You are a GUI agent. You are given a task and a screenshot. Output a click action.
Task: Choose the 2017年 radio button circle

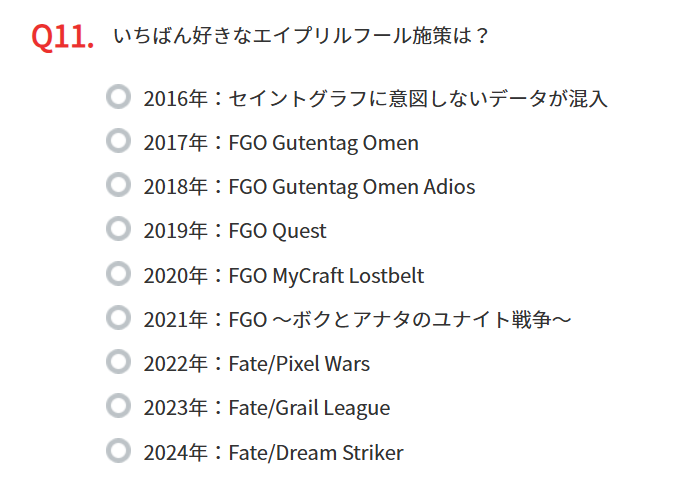tap(118, 141)
